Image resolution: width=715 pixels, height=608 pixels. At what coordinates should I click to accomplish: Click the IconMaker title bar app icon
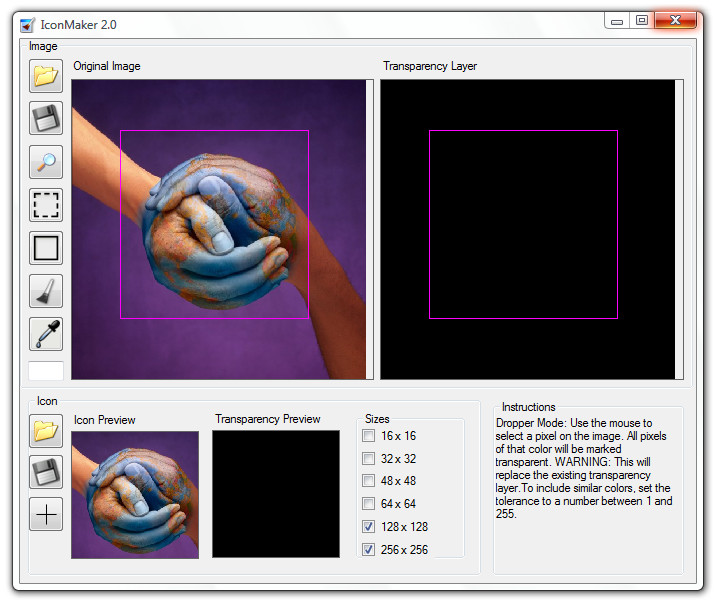(x=27, y=25)
